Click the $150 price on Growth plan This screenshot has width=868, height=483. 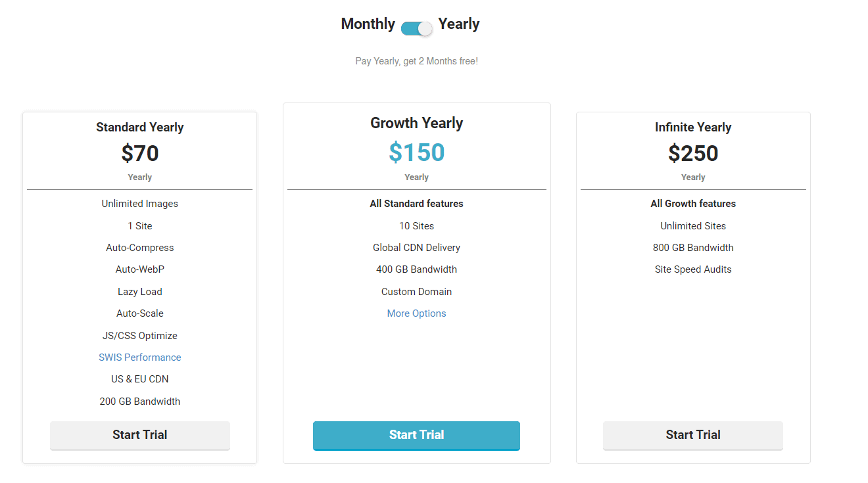tap(416, 152)
